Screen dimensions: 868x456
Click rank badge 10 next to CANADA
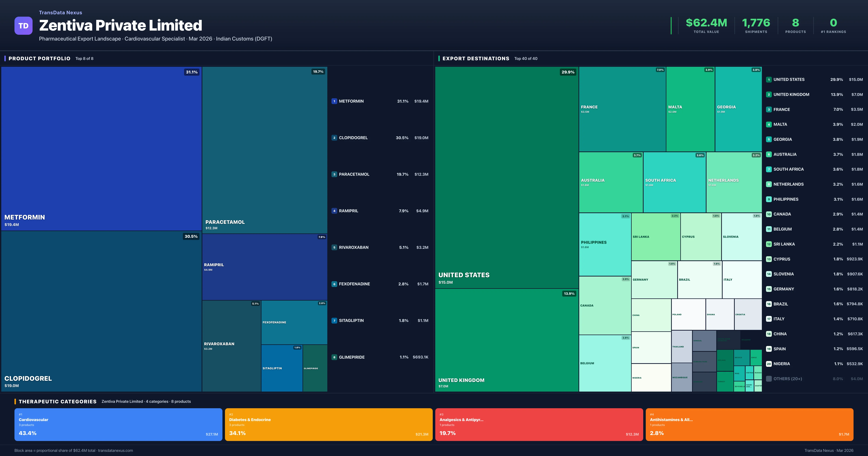pos(769,214)
